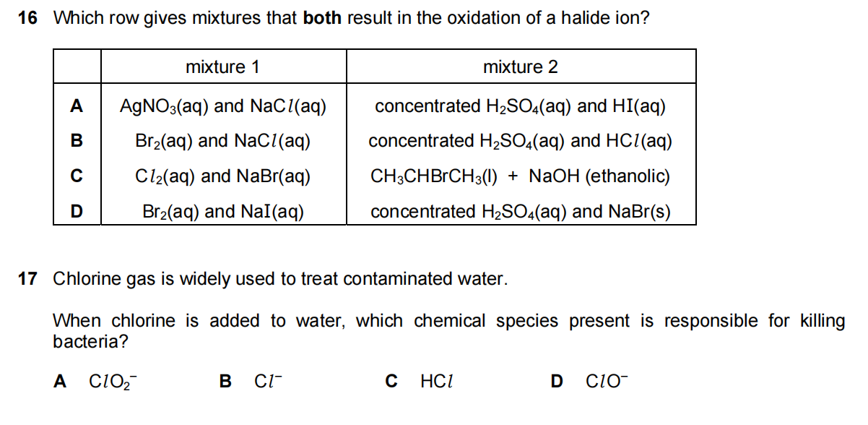The image size is (868, 425).
Task: Click the Cl2(aq) and NaBr(aq) cell
Action: 223,176
